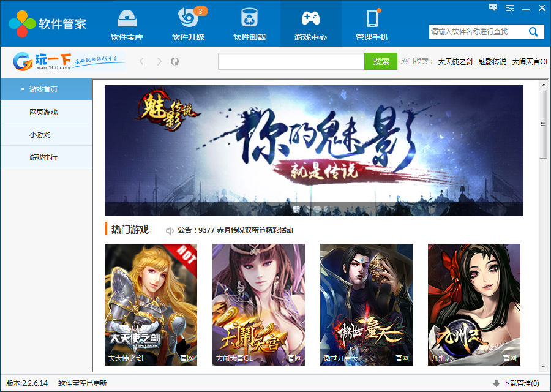
Task: Open the 大闹天宫OL game card
Action: [x=258, y=304]
